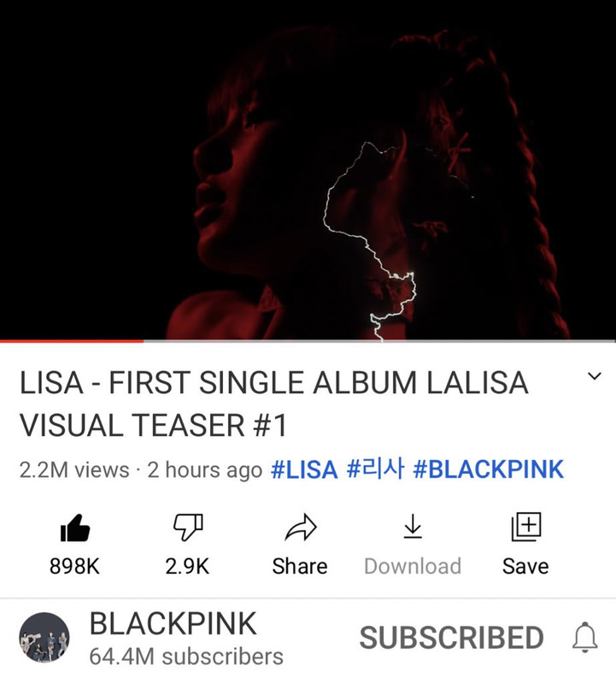This screenshot has width=616, height=684.
Task: Open notification bell settings
Action: point(584,637)
